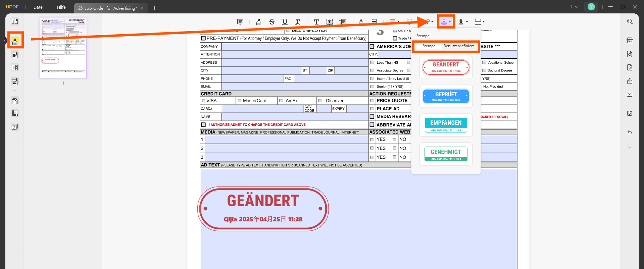
Task: Select the strikethrough text tool
Action: click(272, 22)
